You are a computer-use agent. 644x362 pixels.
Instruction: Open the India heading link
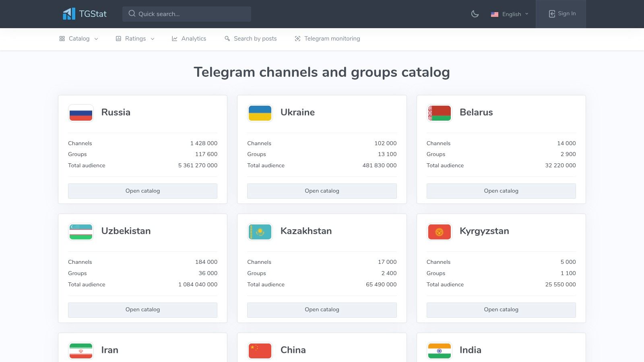click(x=470, y=350)
